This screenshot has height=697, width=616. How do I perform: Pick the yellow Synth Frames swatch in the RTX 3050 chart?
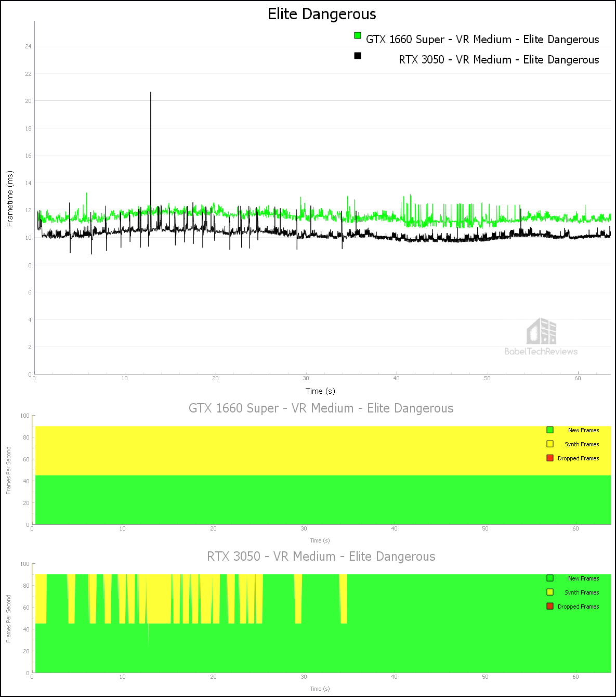pyautogui.click(x=550, y=592)
